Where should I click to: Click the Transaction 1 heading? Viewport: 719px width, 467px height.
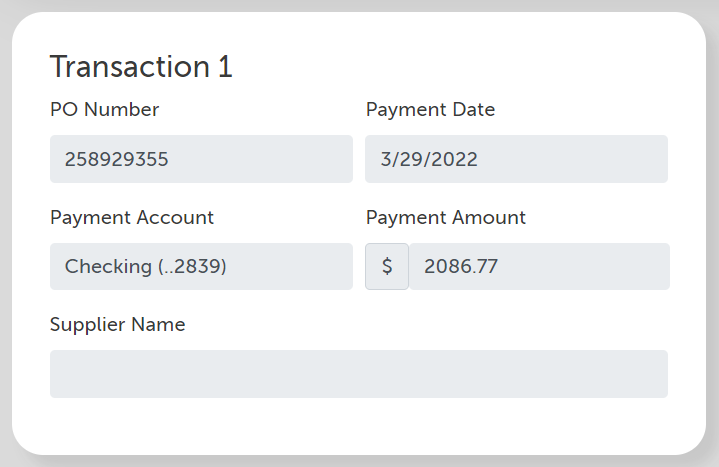pos(141,67)
